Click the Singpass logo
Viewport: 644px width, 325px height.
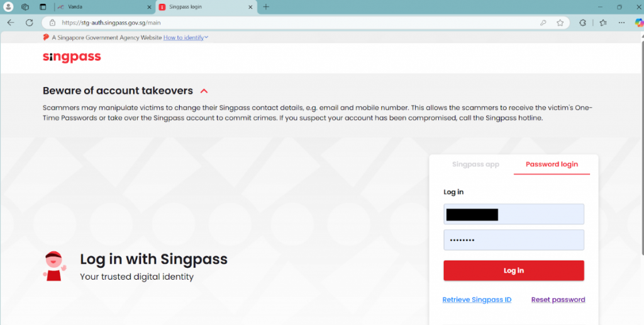72,57
